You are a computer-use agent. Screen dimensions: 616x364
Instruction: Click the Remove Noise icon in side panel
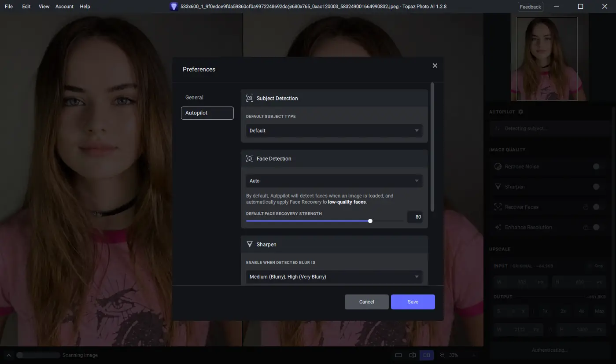coord(498,166)
